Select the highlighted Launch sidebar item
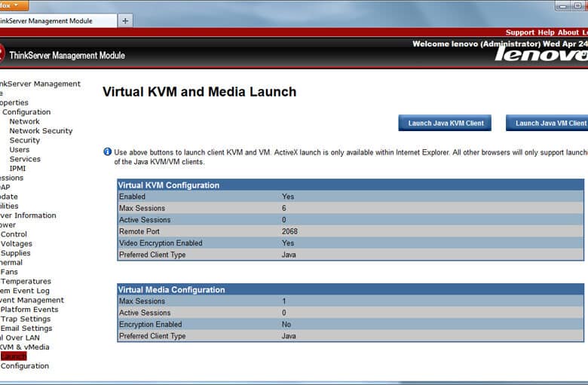588x385 pixels. pos(14,356)
